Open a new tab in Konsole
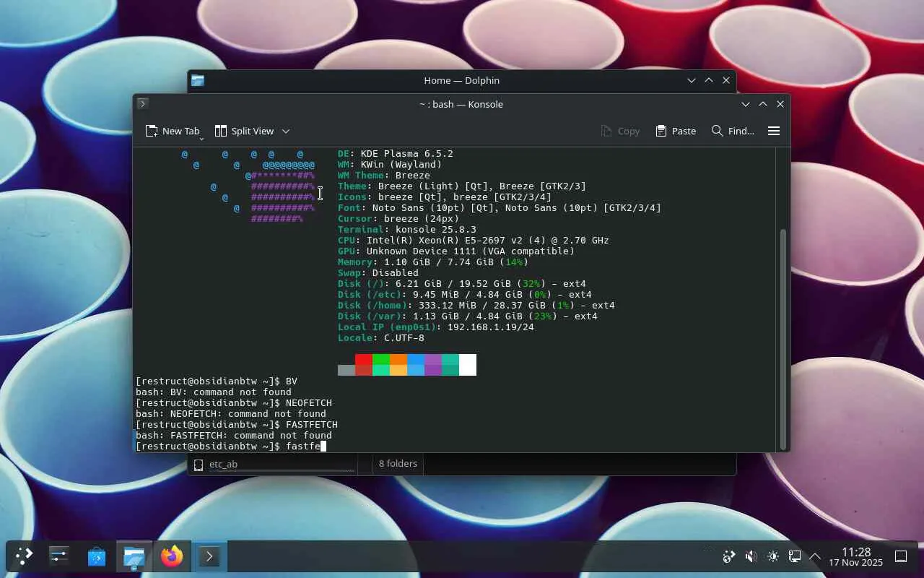The image size is (924, 578). pos(173,131)
